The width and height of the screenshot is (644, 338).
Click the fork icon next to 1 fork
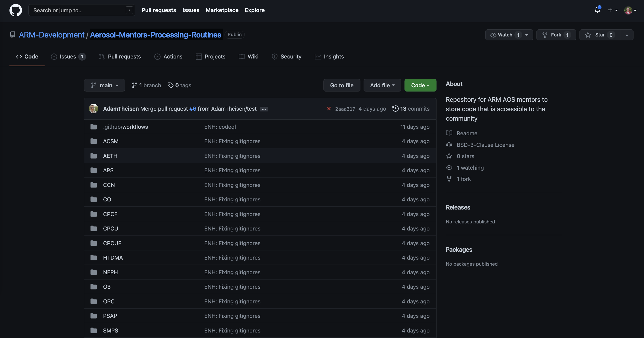coord(449,179)
